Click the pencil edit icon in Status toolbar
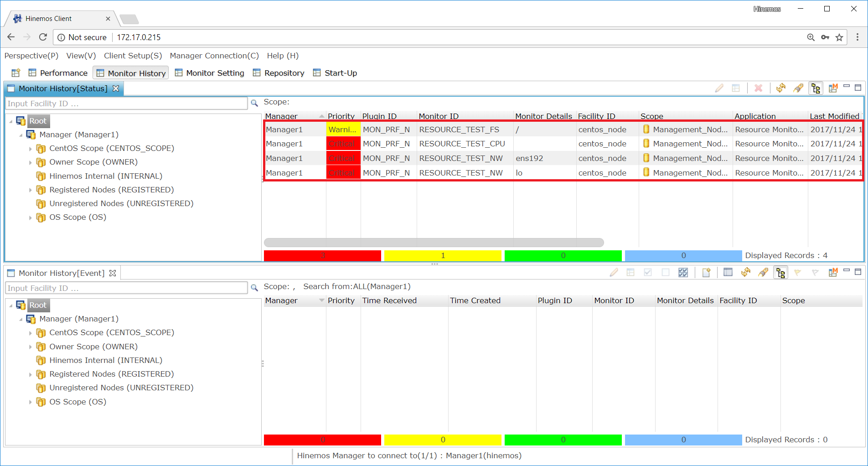This screenshot has width=868, height=466. (719, 88)
